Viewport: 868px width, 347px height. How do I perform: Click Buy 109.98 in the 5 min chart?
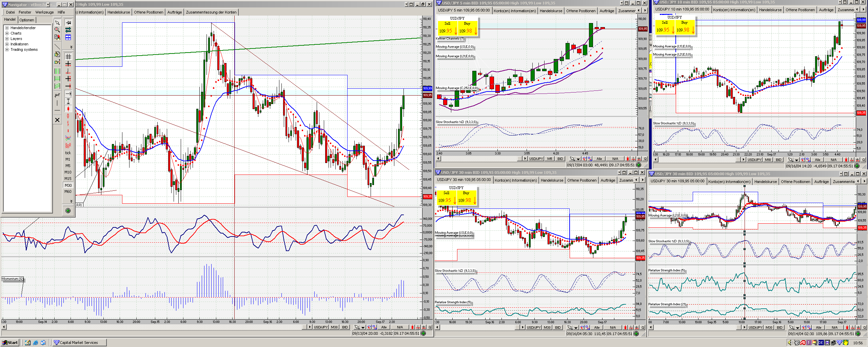[x=467, y=28]
